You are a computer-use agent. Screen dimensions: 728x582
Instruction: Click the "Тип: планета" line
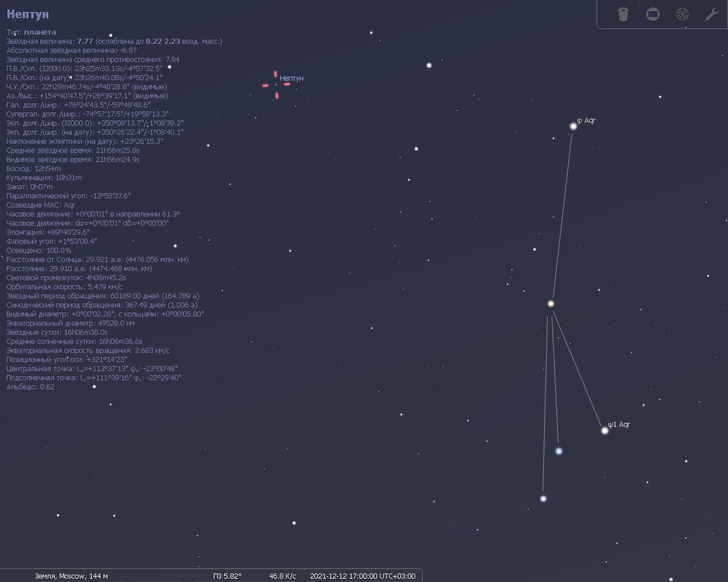(31, 32)
